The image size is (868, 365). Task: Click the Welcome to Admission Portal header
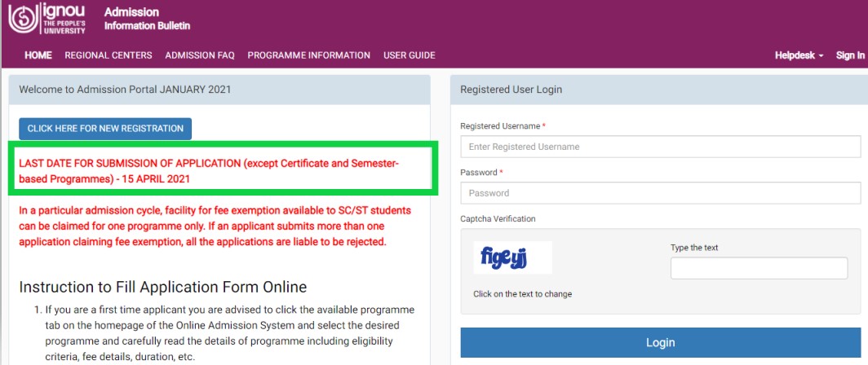(219, 90)
